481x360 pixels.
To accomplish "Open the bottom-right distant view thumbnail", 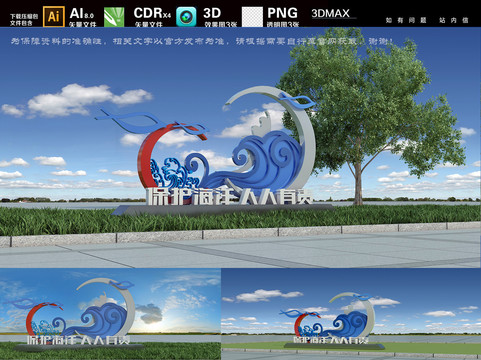I will click(351, 314).
